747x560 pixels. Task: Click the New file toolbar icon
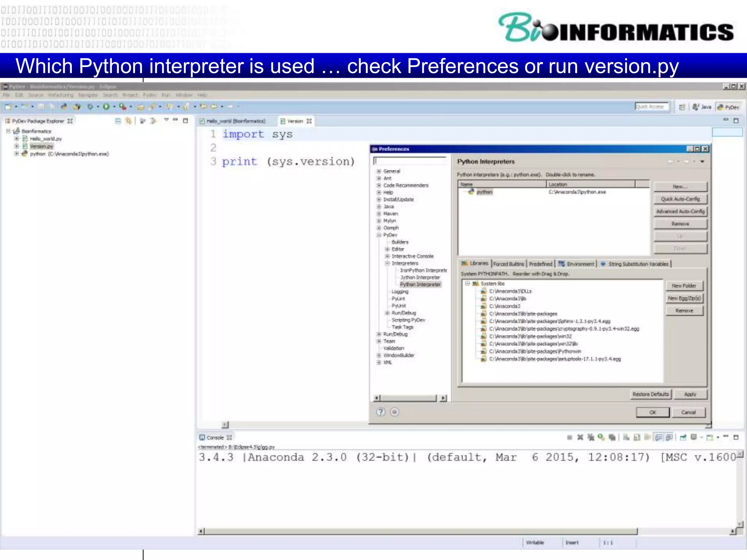(x=8, y=106)
